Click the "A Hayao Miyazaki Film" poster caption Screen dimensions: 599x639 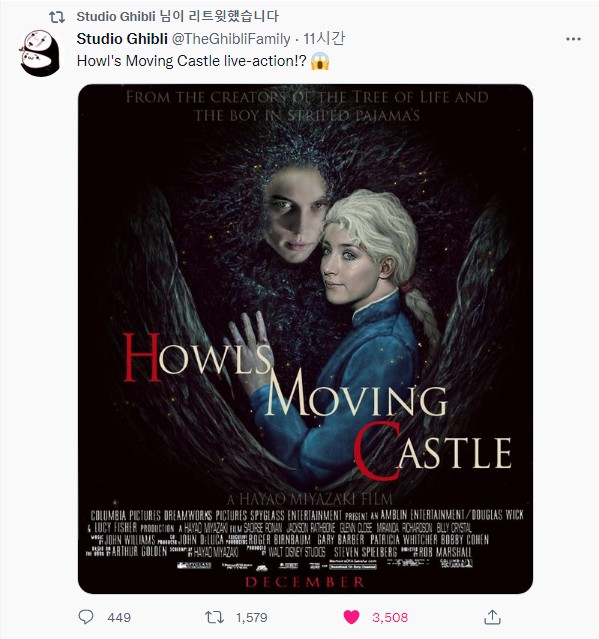[x=309, y=499]
